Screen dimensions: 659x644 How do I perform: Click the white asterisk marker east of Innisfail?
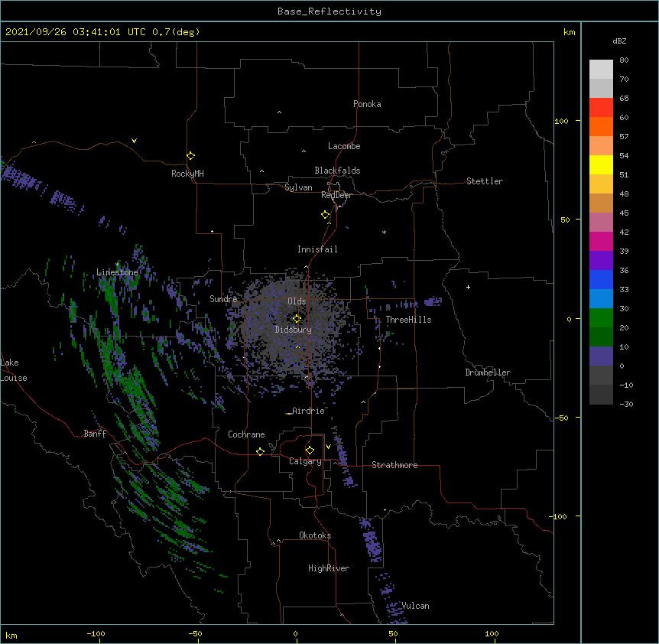tap(384, 233)
